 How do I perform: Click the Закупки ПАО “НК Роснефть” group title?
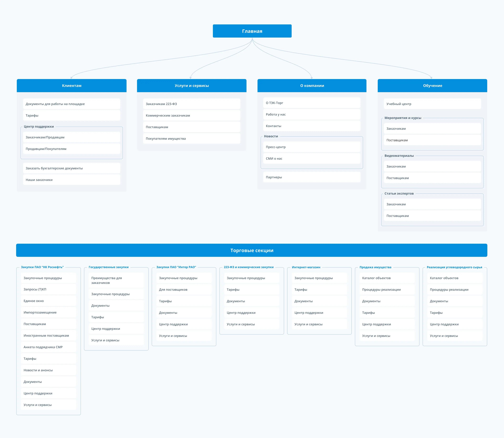point(42,267)
